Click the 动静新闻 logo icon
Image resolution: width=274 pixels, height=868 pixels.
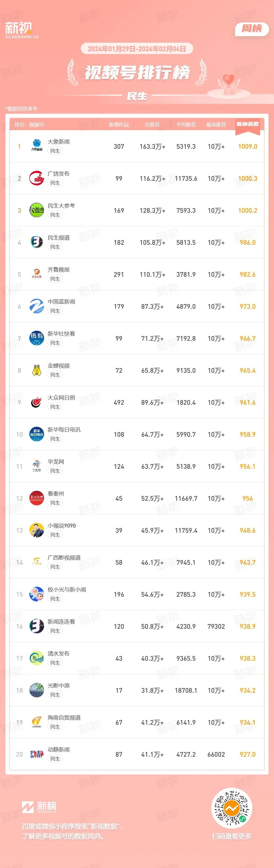tap(36, 755)
